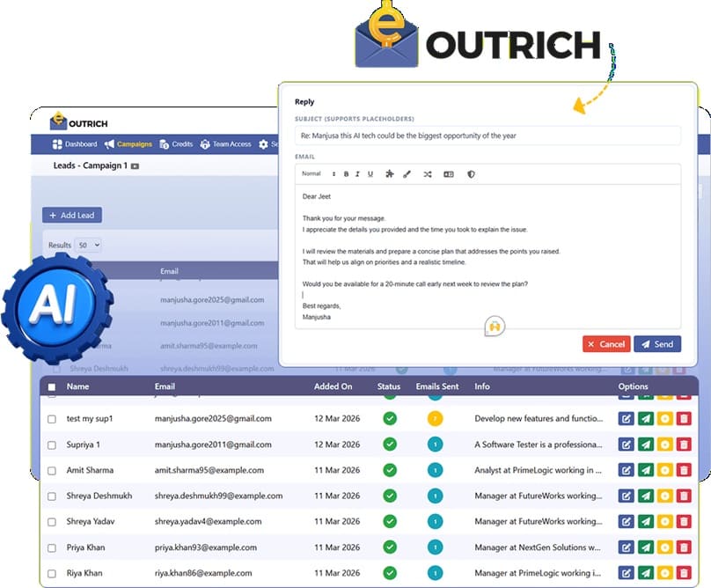Toggle italic formatting in email editor
711x588 pixels.
pos(358,174)
